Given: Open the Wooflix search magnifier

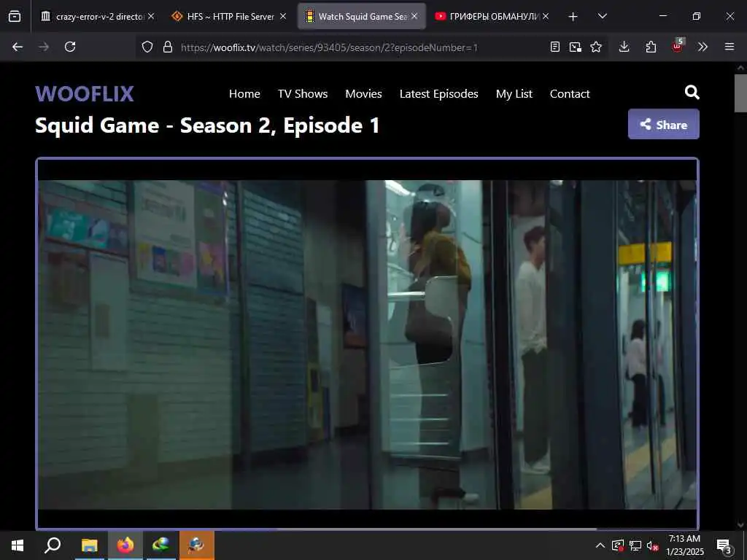Looking at the screenshot, I should click(692, 92).
